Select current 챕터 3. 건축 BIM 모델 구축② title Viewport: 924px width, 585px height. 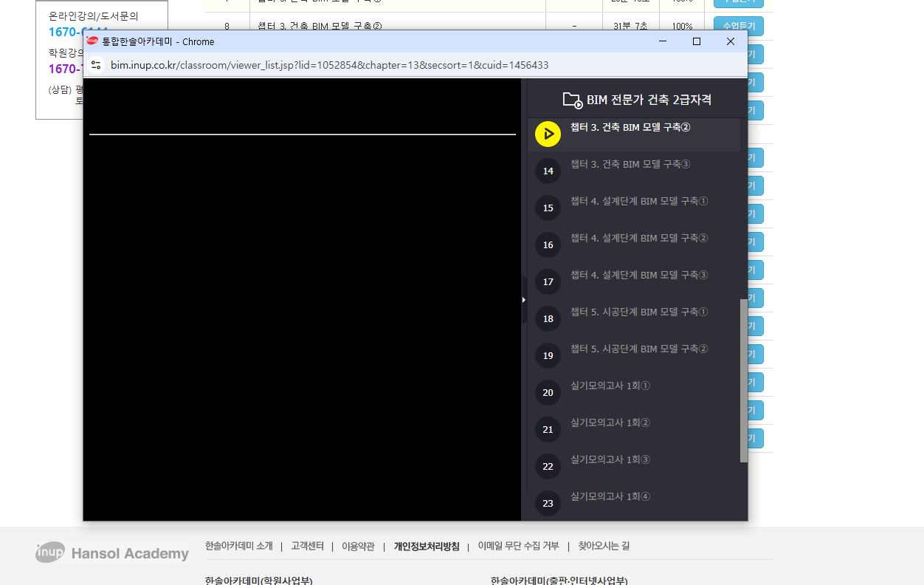[x=630, y=127]
